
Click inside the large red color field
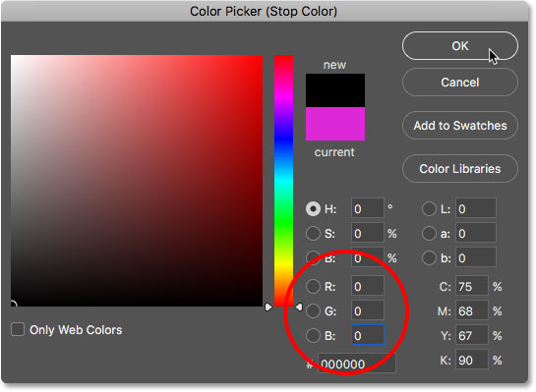coord(137,181)
